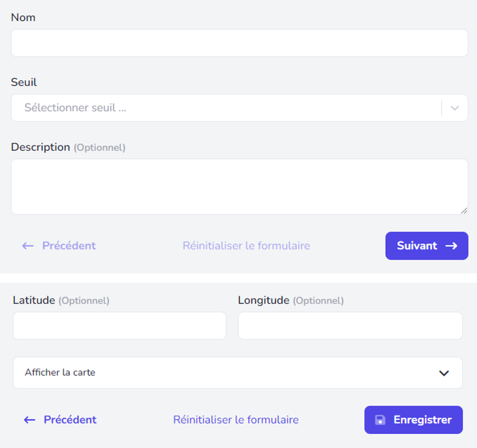The width and height of the screenshot is (477, 448).
Task: Click the Nom text input field
Action: coord(240,43)
